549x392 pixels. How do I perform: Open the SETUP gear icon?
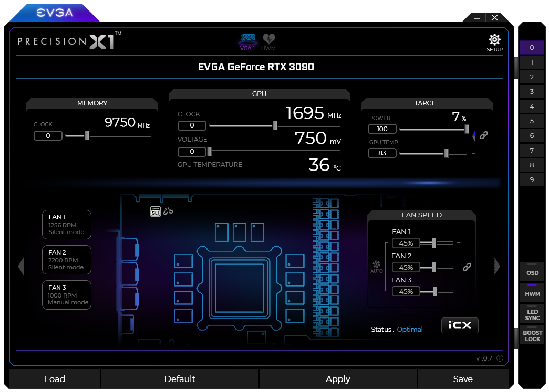click(x=494, y=43)
